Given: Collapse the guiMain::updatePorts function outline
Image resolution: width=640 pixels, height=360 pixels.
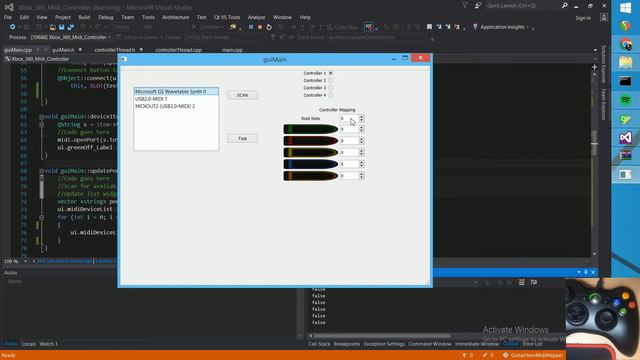Looking at the screenshot, I should (41, 171).
